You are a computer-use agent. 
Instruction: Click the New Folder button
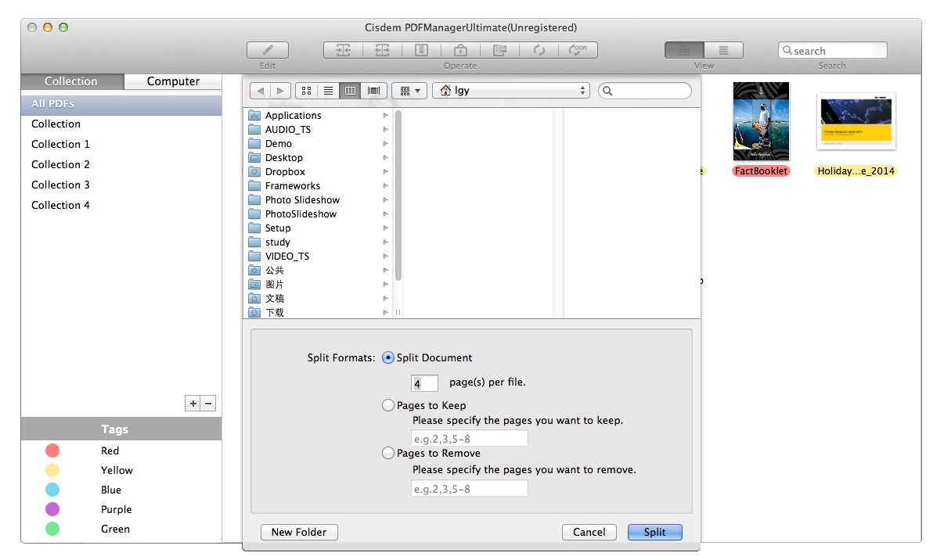299,532
